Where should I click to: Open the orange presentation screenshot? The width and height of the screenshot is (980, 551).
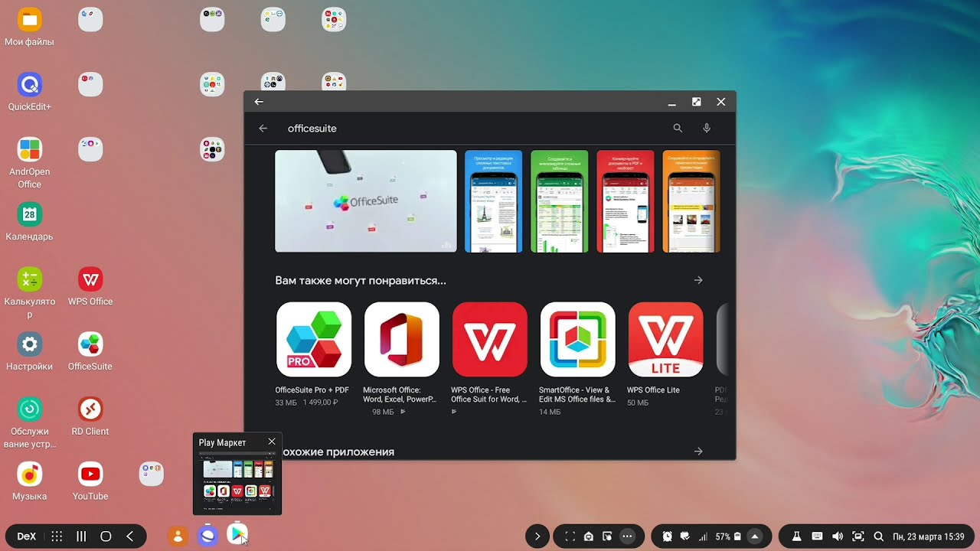click(x=691, y=201)
